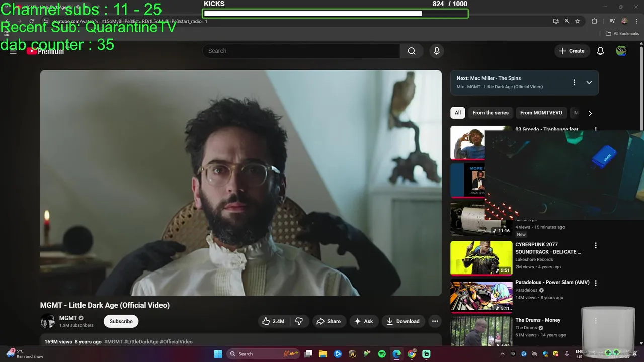The height and width of the screenshot is (362, 644).
Task: Open Google Chrome from the taskbar
Action: pos(412,354)
